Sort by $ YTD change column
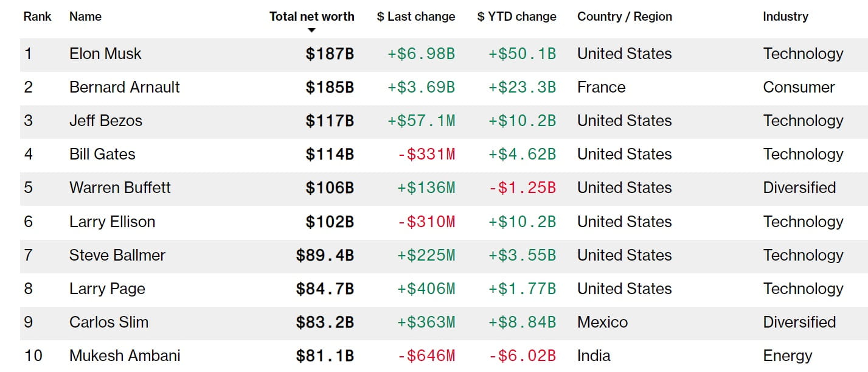The image size is (868, 372). coord(516,16)
